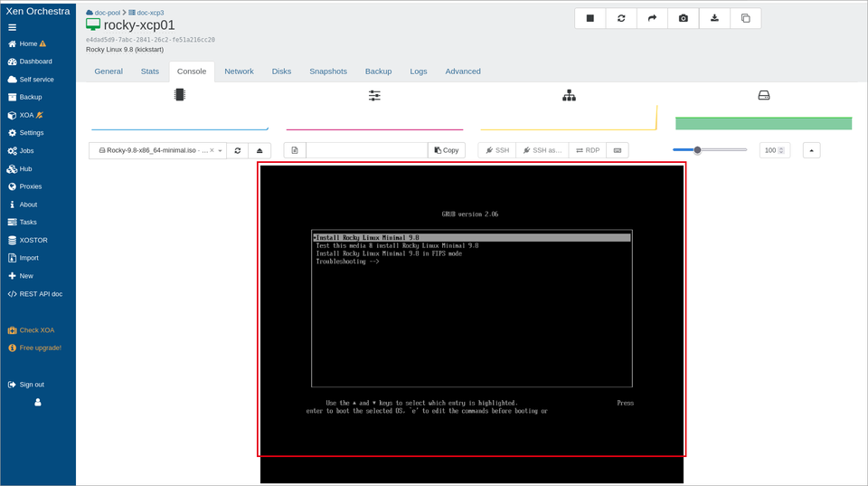Toggle the hamburger sidebar menu

click(12, 27)
